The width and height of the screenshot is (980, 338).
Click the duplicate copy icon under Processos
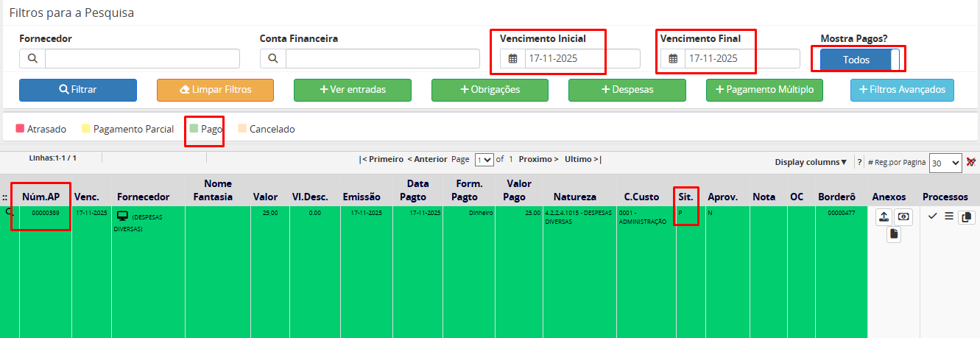(966, 217)
